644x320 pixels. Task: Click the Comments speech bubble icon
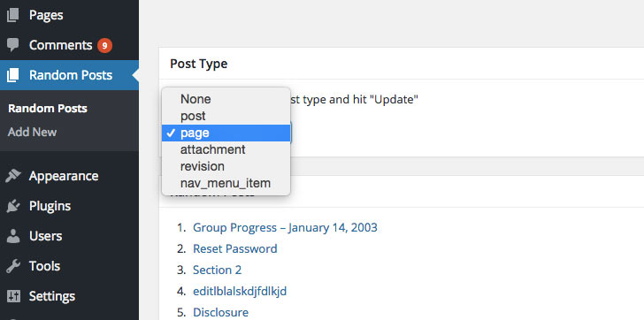[x=12, y=45]
